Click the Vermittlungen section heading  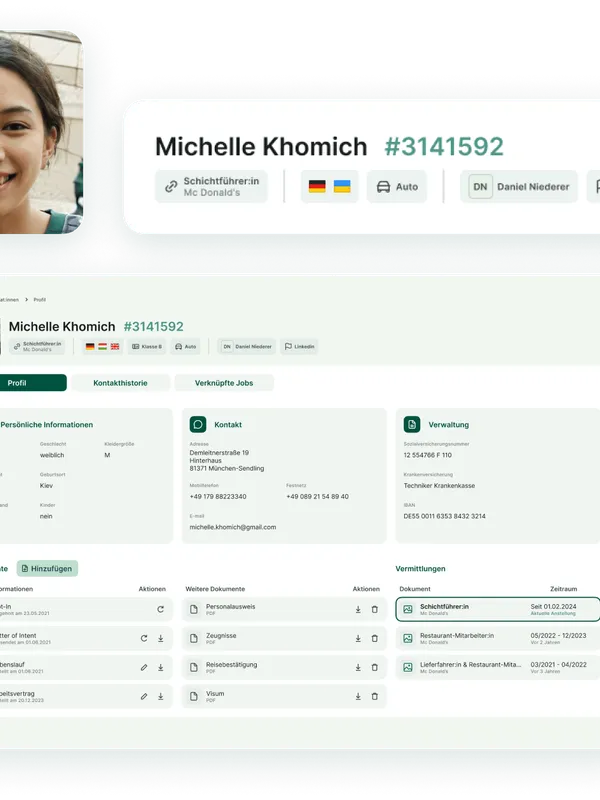pyautogui.click(x=420, y=568)
